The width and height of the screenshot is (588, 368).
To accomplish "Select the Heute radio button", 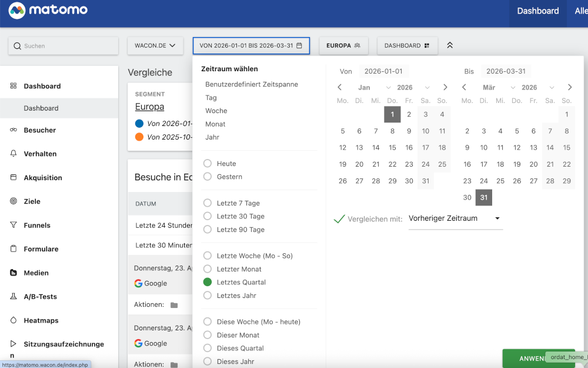I will tap(206, 163).
